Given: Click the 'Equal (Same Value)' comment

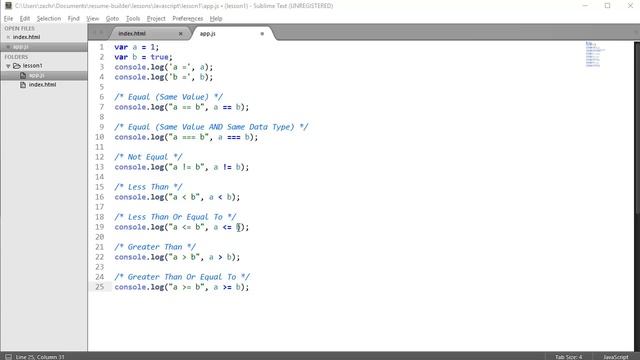Looking at the screenshot, I should coord(169,97).
